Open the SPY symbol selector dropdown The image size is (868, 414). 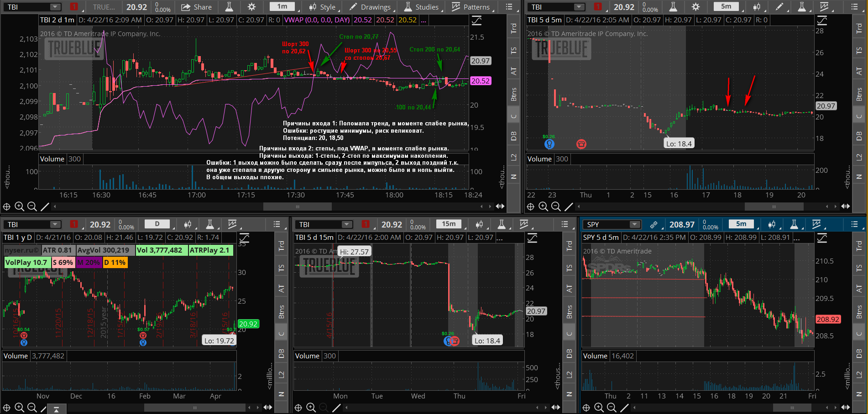coord(635,224)
